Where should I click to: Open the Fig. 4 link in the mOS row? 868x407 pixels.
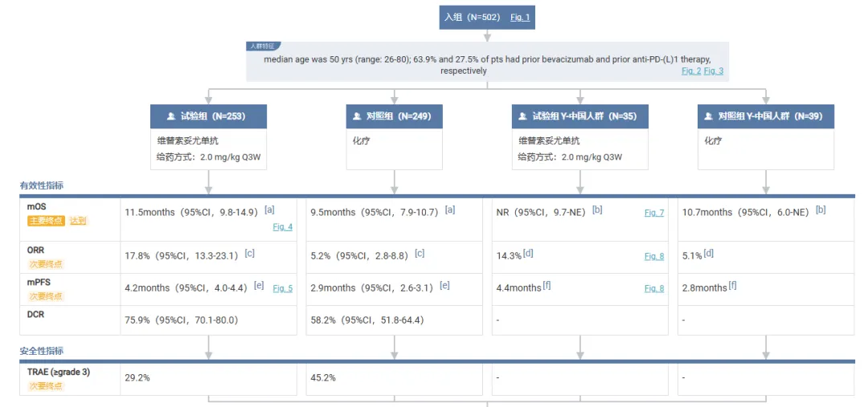click(282, 227)
